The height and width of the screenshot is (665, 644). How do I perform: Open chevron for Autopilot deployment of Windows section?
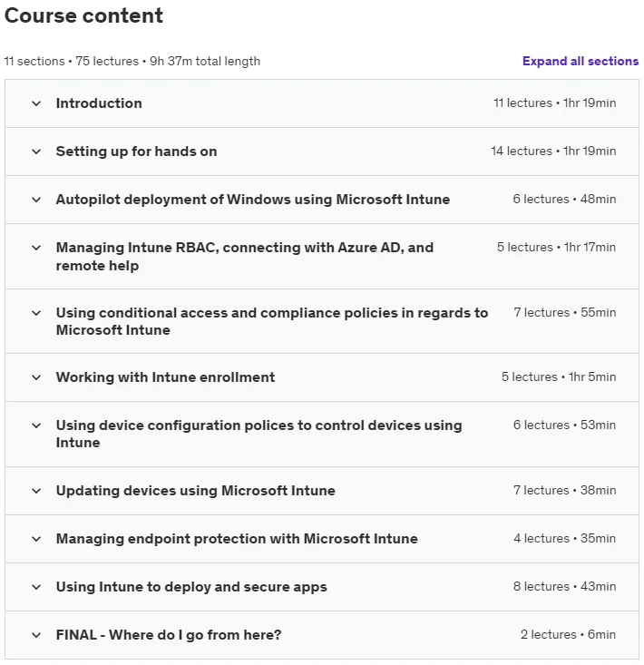click(36, 200)
